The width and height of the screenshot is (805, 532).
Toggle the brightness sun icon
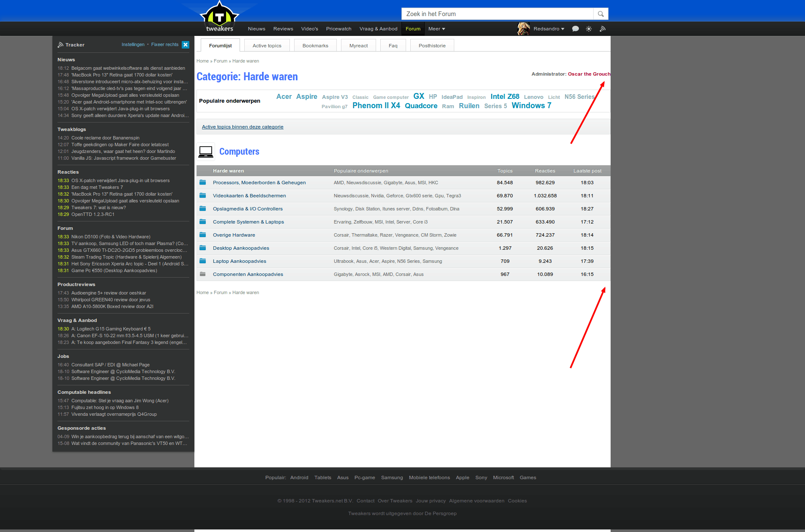[589, 29]
